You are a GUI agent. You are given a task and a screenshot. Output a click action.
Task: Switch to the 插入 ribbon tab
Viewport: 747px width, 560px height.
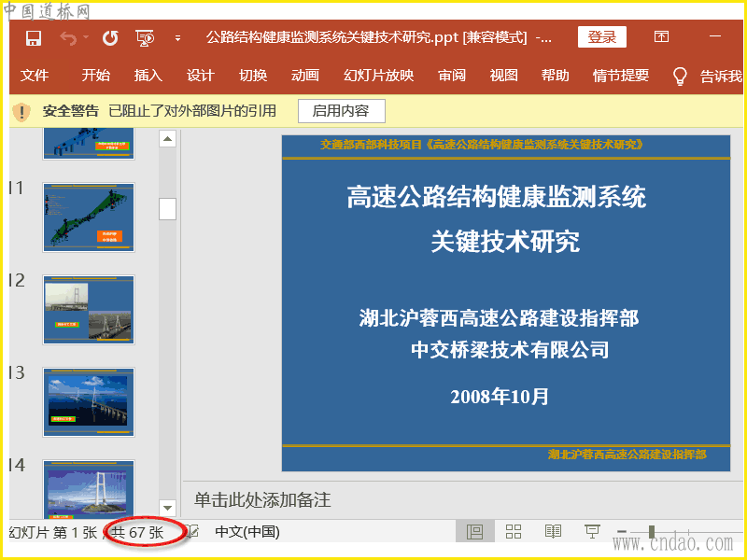click(148, 76)
